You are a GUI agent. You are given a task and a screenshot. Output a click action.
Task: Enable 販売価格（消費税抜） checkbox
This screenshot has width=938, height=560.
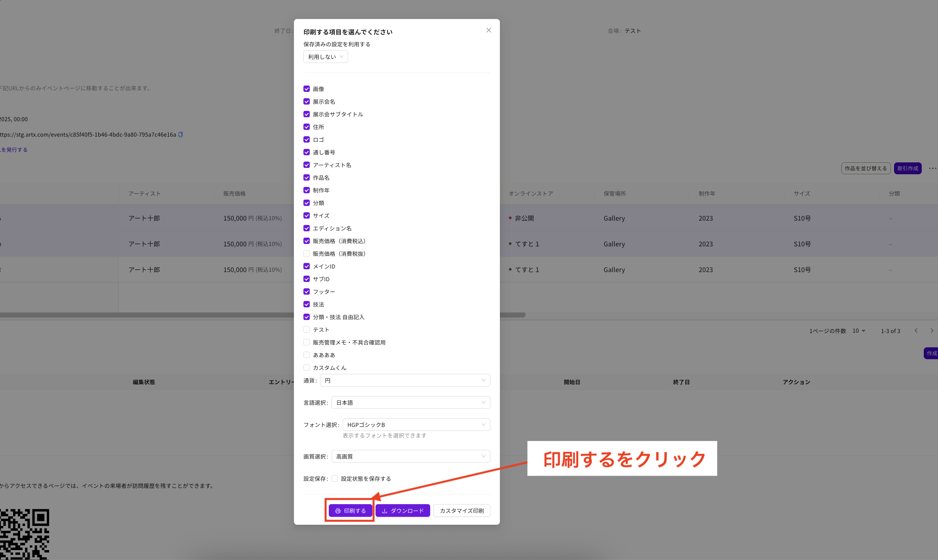coord(307,253)
